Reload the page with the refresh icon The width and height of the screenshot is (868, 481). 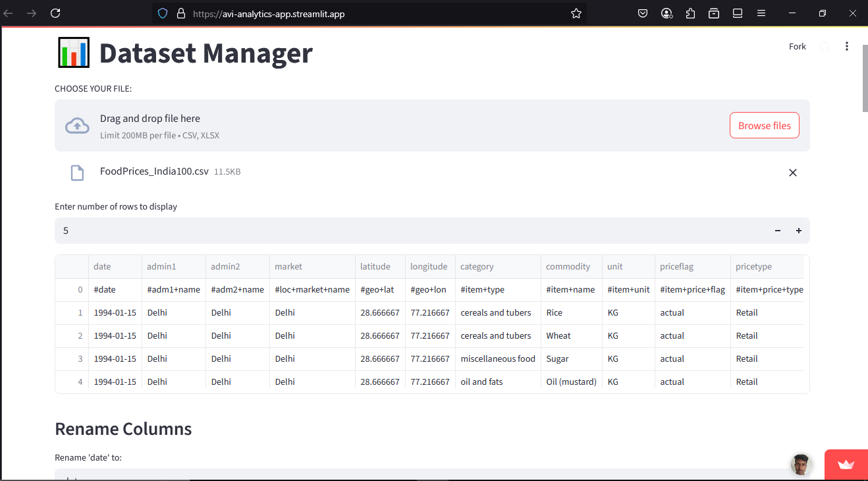(x=55, y=13)
